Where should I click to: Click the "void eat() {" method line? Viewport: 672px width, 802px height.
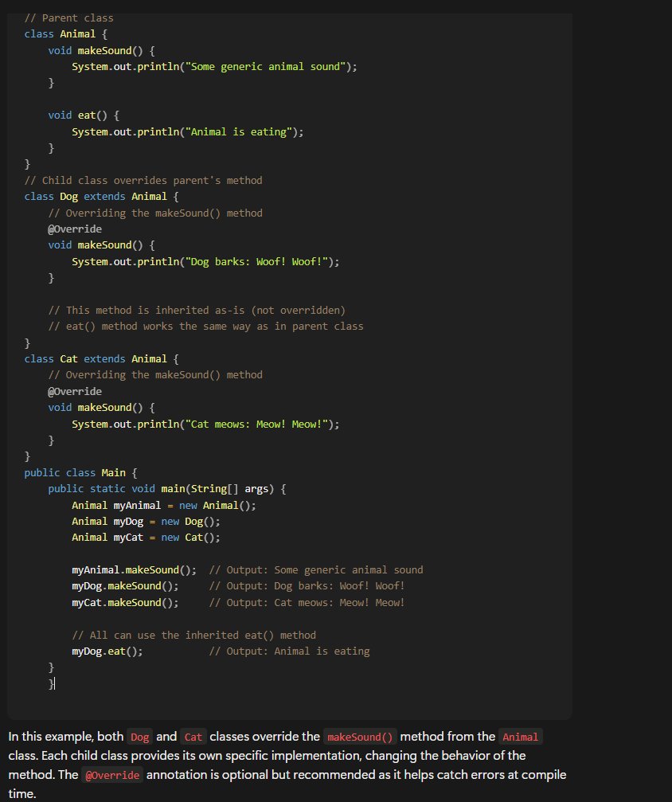tap(84, 115)
